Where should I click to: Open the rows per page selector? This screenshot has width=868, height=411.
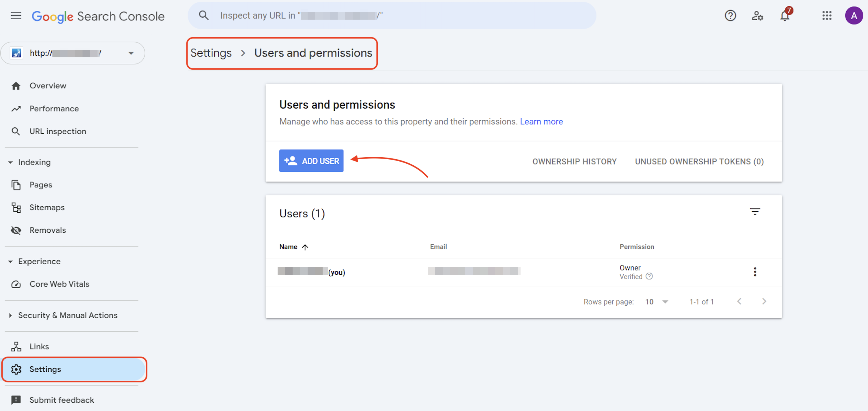pos(657,302)
